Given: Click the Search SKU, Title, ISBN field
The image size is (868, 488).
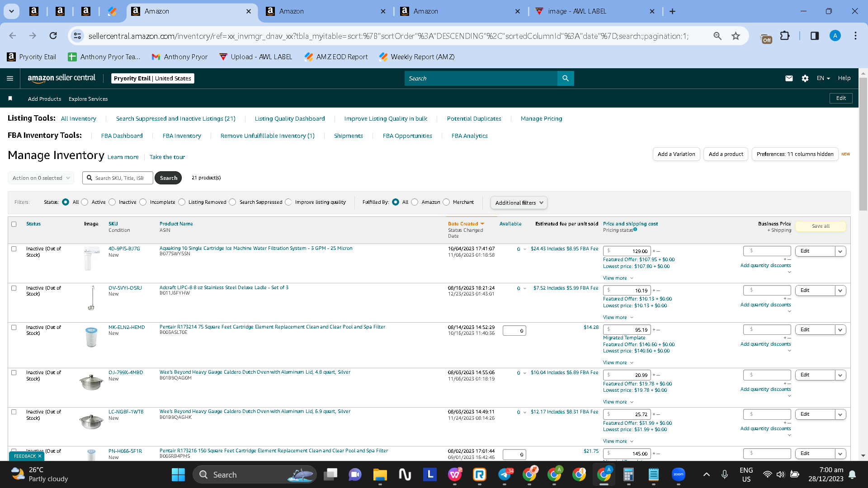Looking at the screenshot, I should click(118, 178).
